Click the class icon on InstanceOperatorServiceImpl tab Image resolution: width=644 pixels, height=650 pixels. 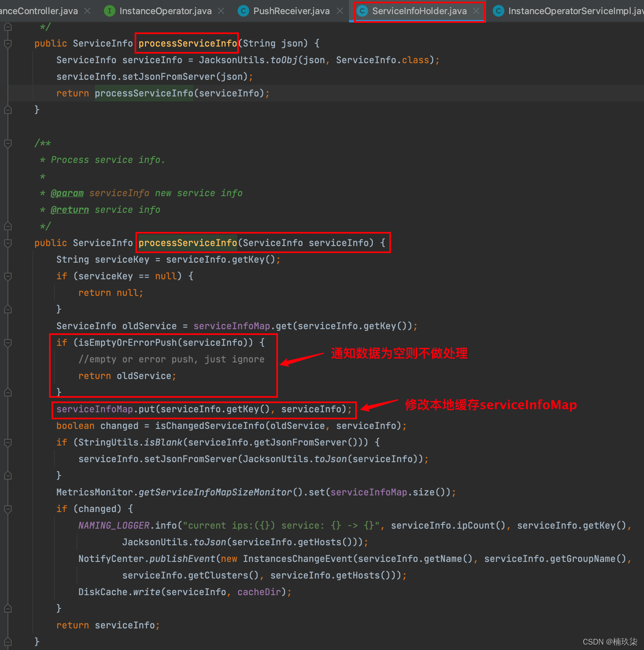point(498,11)
